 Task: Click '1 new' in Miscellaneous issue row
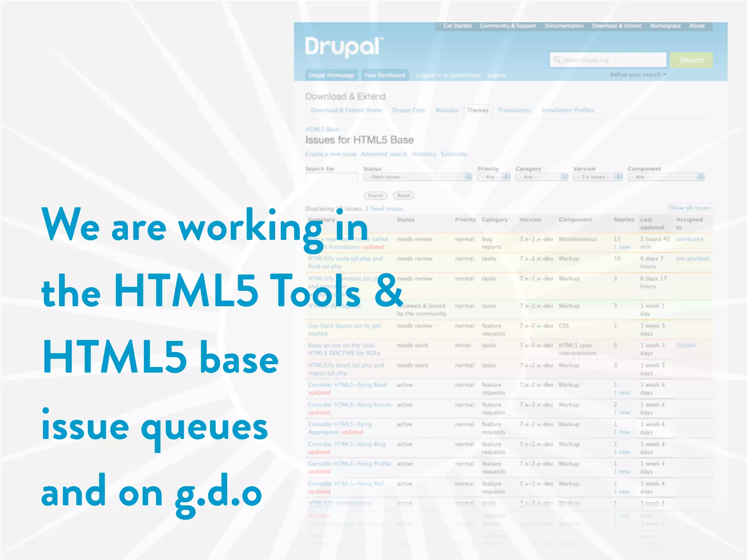622,247
